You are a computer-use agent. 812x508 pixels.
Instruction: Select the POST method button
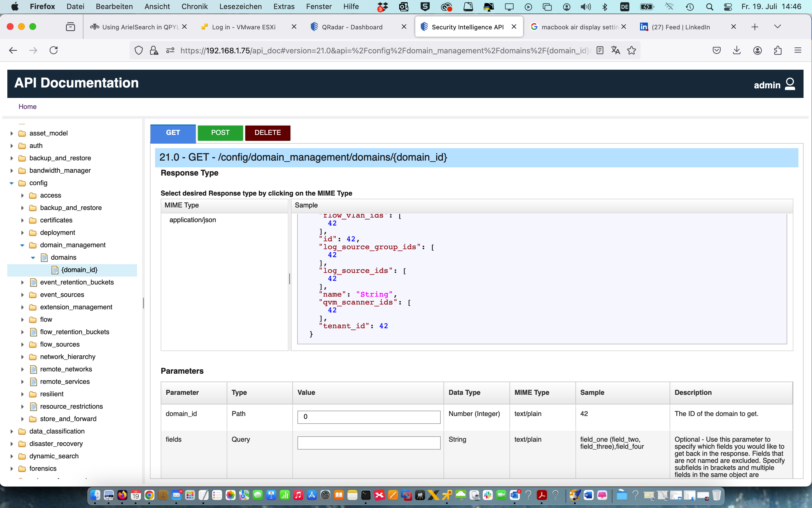tap(220, 133)
